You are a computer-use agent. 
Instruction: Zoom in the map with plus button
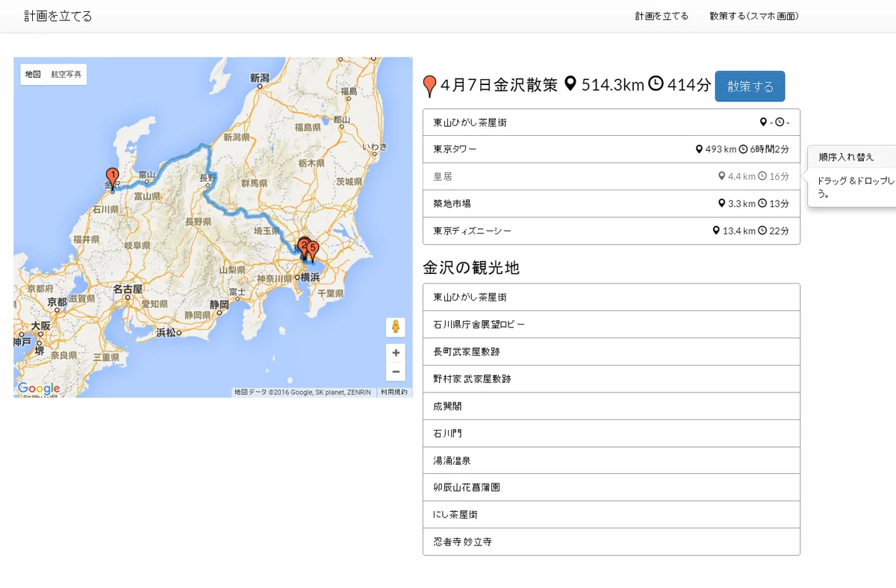point(396,353)
